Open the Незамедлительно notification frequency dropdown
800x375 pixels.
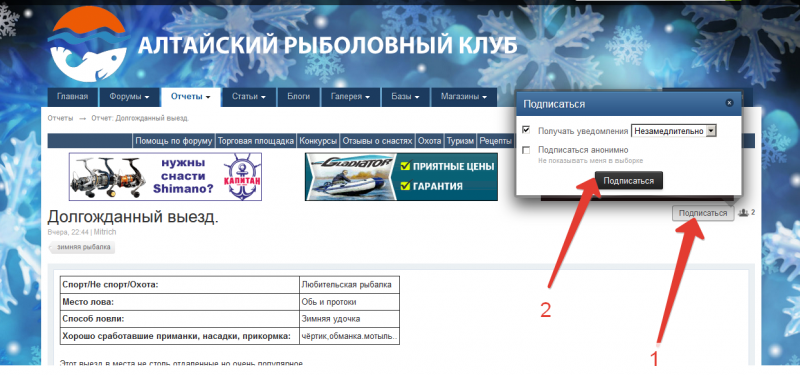[x=673, y=131]
